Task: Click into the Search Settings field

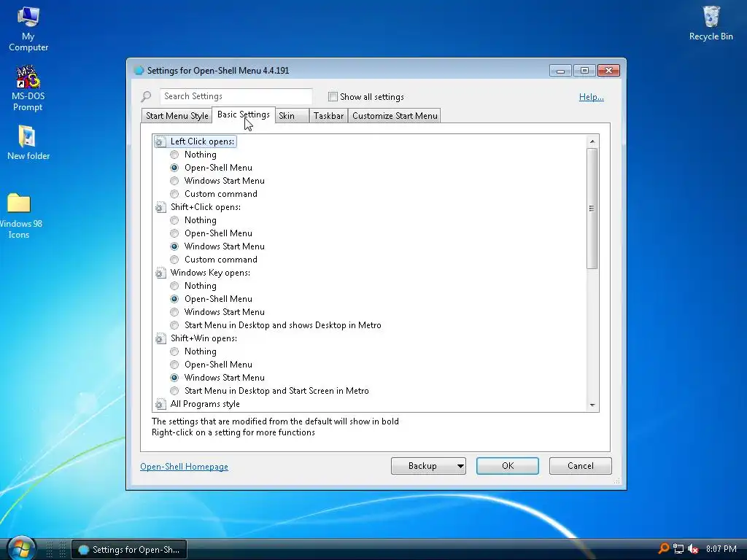Action: click(236, 96)
